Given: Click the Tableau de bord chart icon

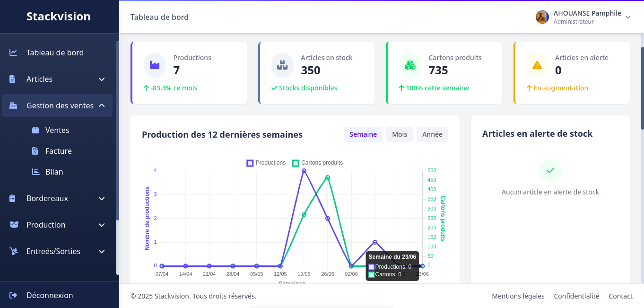Looking at the screenshot, I should [13, 53].
